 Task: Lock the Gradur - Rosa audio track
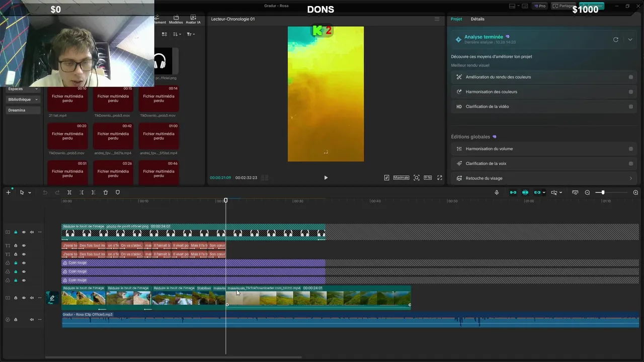pos(16,320)
